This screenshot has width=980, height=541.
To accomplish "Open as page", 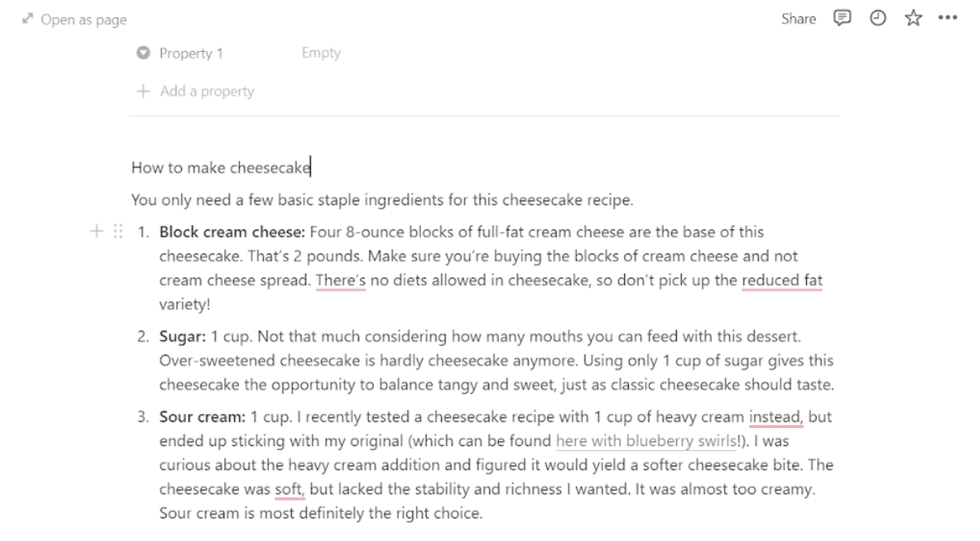I will [x=84, y=19].
